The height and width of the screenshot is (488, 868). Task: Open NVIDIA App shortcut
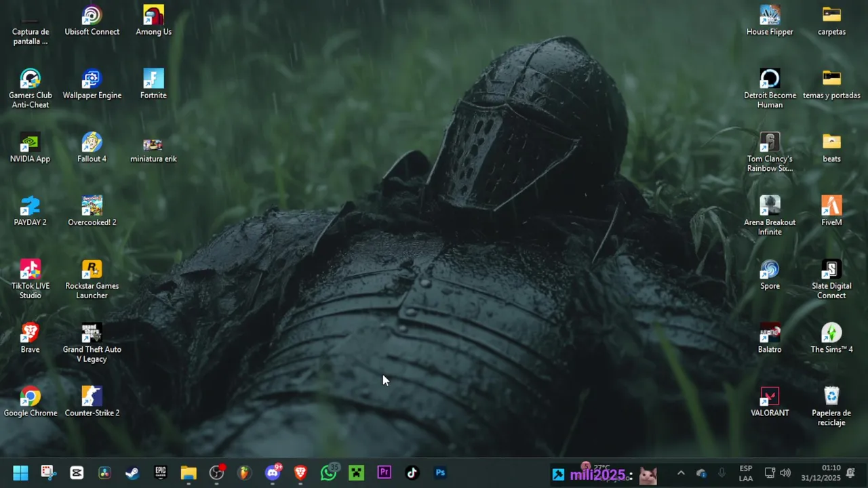30,148
